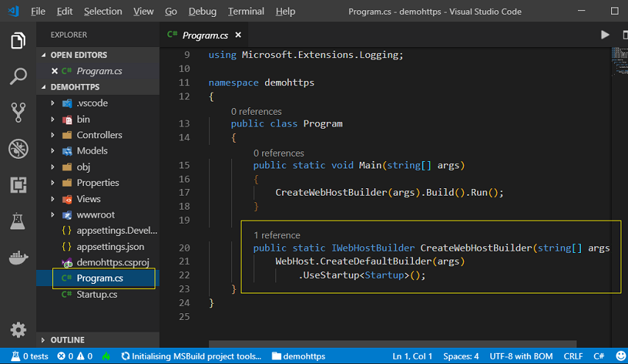Click the VS Code logo icon

(x=13, y=11)
